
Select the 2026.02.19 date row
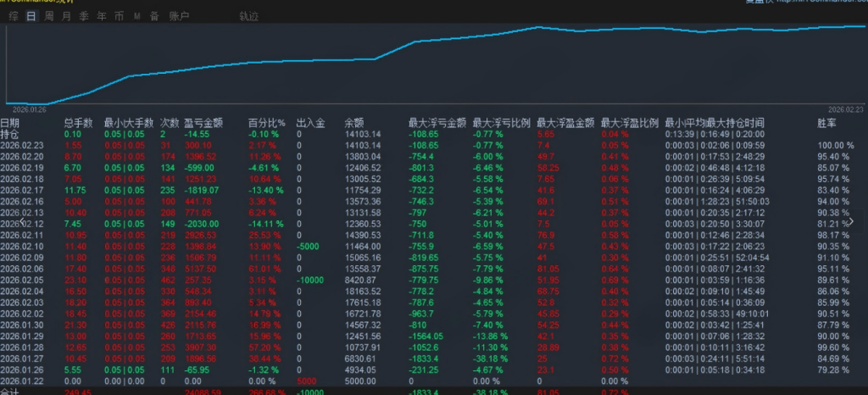[x=22, y=168]
